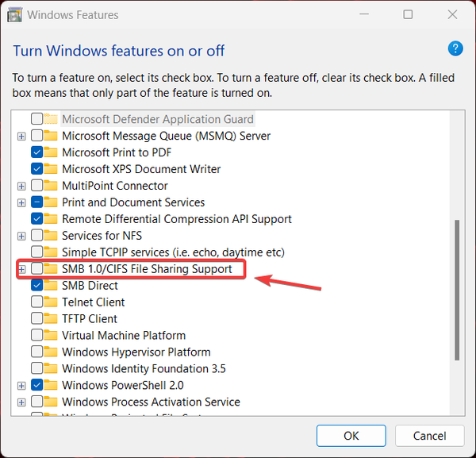This screenshot has height=458, width=476.
Task: Select the Windows Process Activation Service item
Action: [x=151, y=402]
